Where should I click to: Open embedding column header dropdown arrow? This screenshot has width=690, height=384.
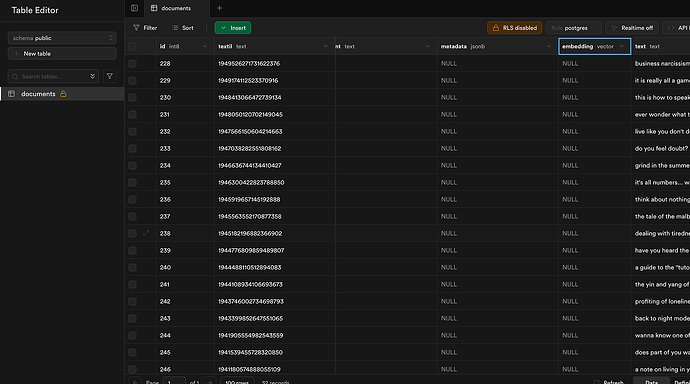point(621,46)
